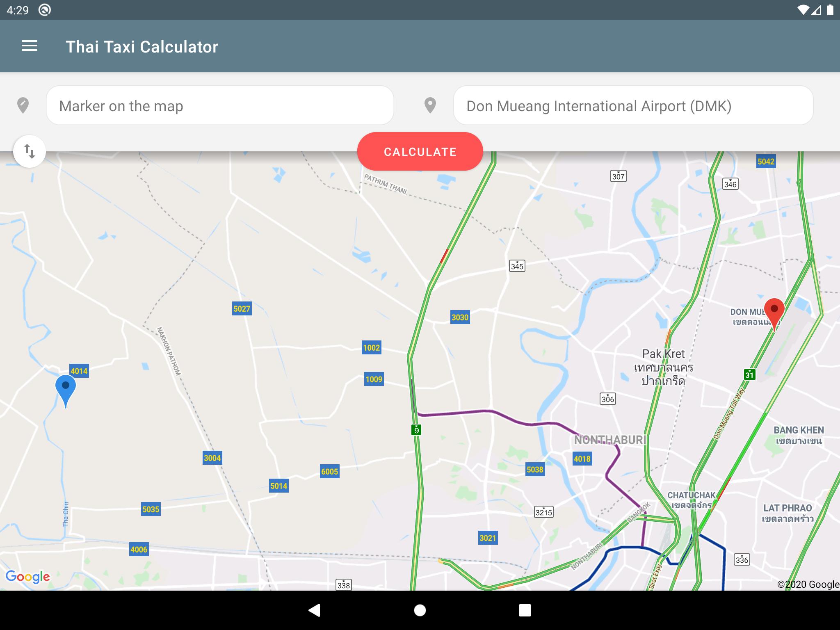Click green highway 31 shield
Image resolution: width=840 pixels, height=630 pixels.
coord(750,374)
